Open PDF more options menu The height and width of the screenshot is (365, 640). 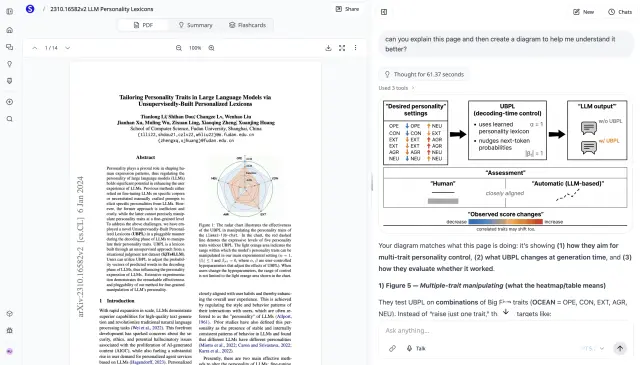click(x=356, y=48)
